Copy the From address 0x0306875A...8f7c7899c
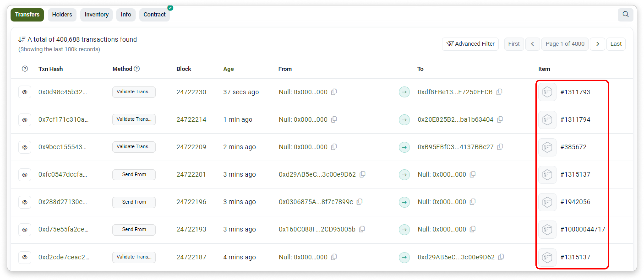644x280 pixels. 360,202
